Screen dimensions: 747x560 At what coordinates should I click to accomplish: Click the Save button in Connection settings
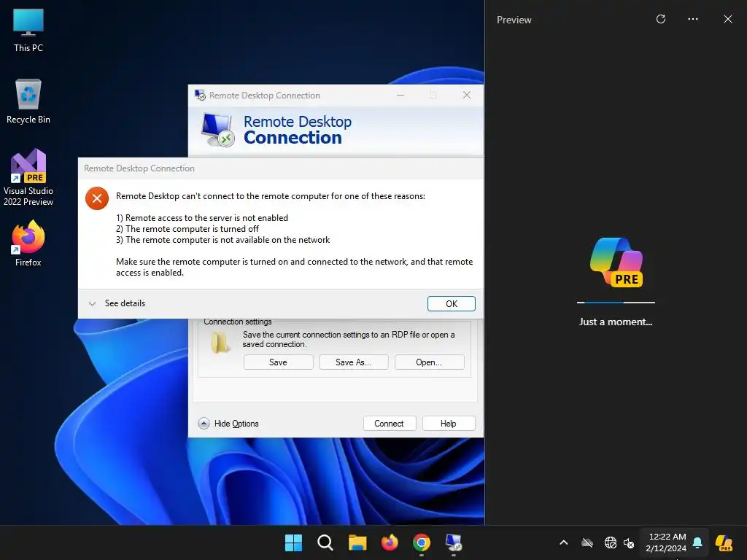coord(278,362)
